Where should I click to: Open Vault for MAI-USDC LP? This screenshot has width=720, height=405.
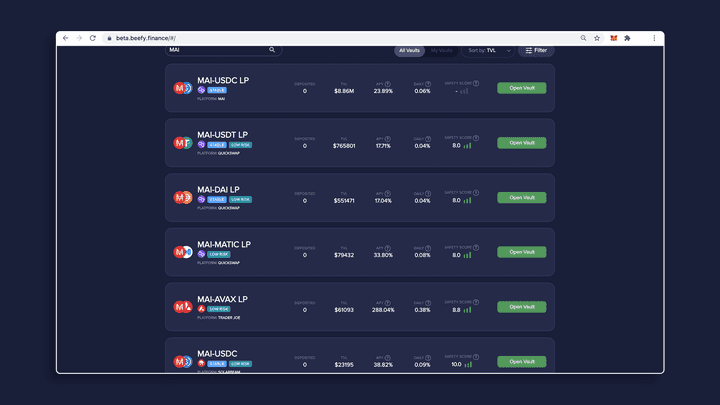521,88
